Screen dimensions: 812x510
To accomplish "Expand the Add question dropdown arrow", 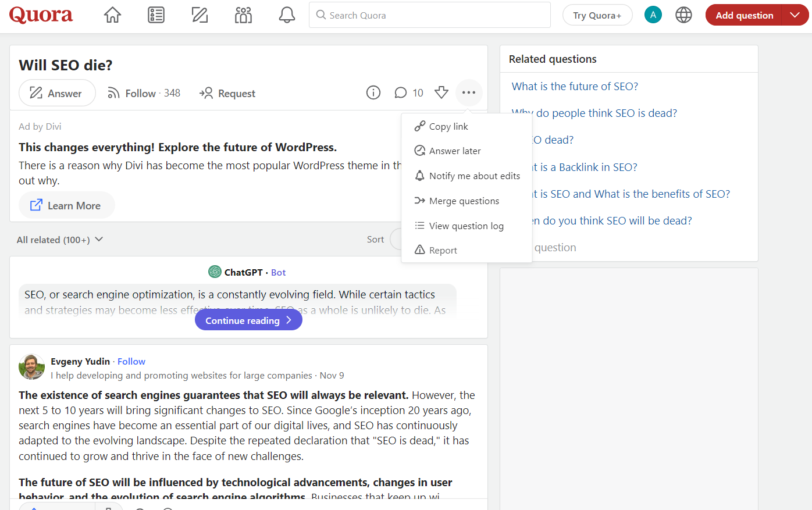I will (x=795, y=15).
